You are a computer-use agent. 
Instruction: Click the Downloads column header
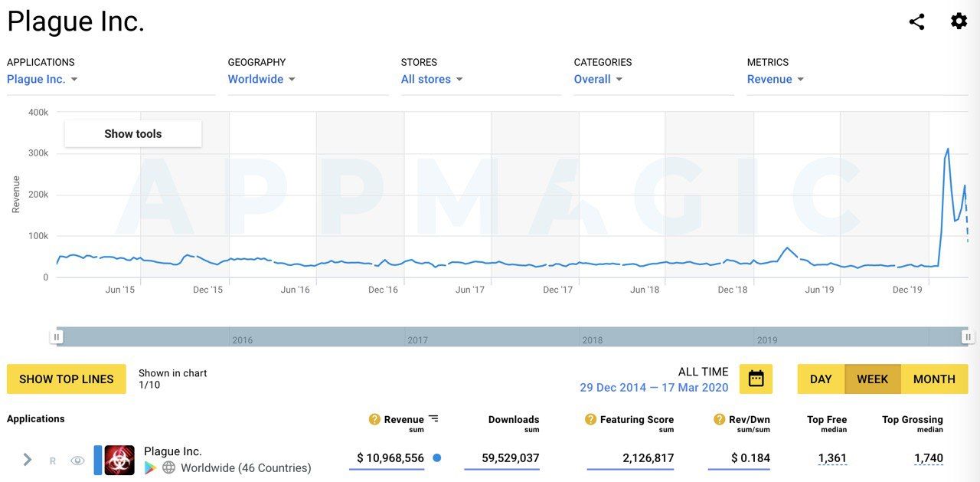tap(514, 419)
